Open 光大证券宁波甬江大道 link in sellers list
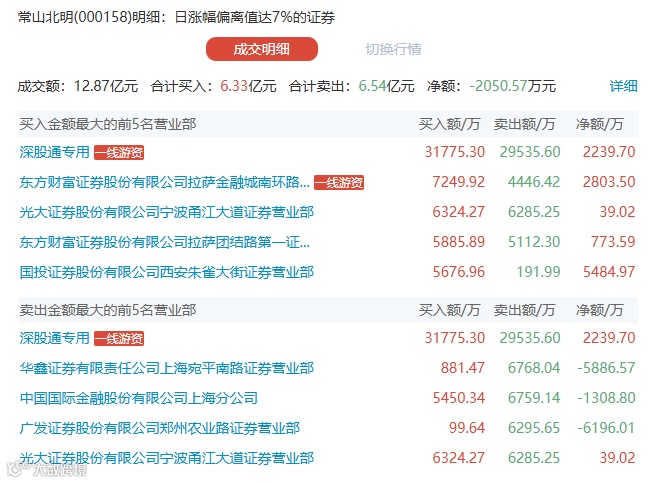Viewport: 655px width, 483px height. pos(167,458)
